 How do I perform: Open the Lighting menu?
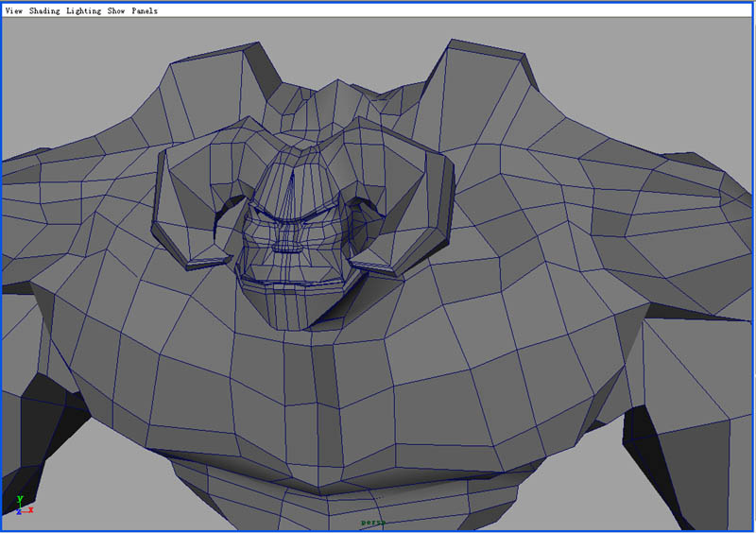(x=83, y=10)
